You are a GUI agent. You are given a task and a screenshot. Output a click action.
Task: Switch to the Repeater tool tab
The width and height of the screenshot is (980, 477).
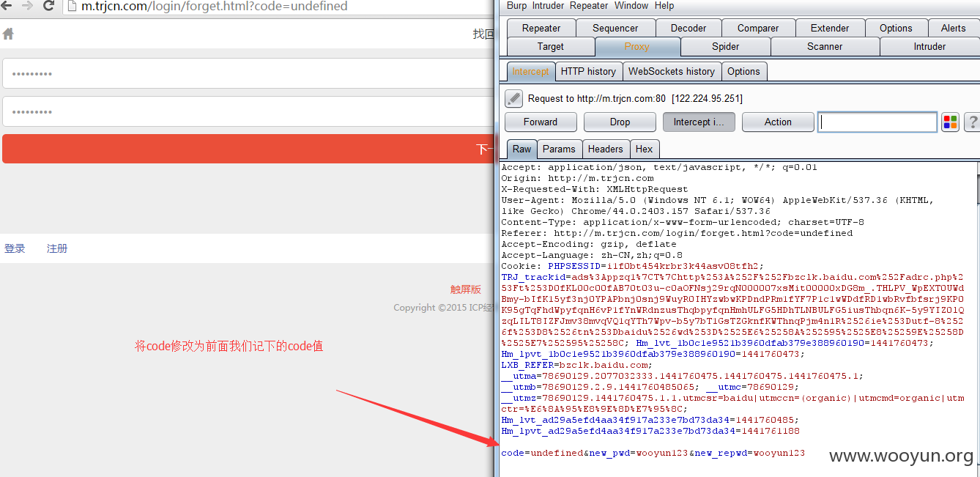[x=541, y=28]
